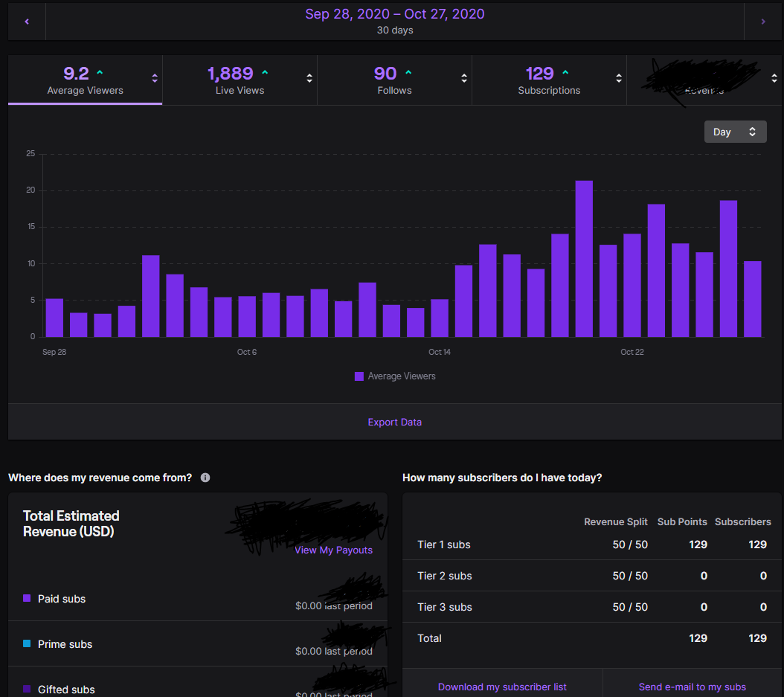
Task: Open the Average Viewers metric selector arrows
Action: pos(155,78)
